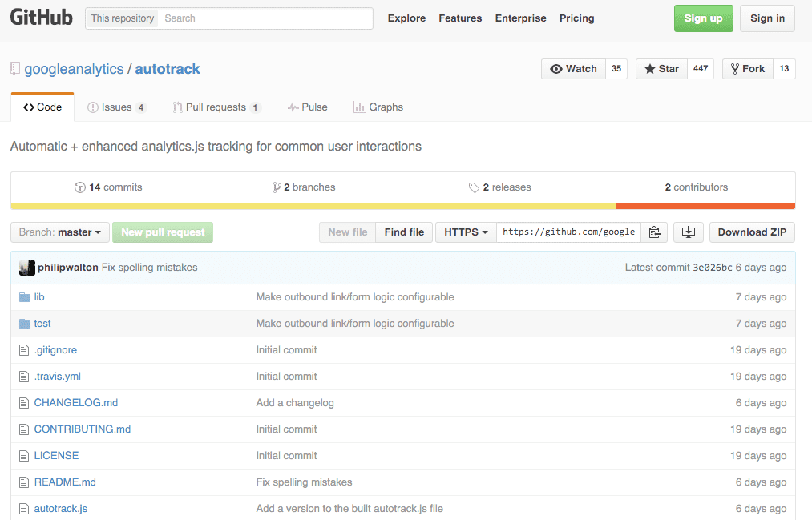Click the Clone in Desktop icon

(688, 232)
